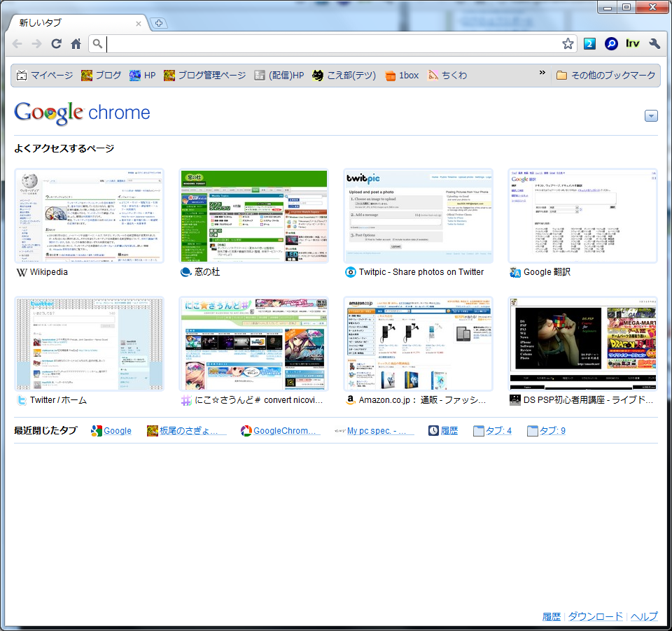The image size is (672, 631).
Task: Click the 窓の杜 title link
Action: click(x=207, y=272)
